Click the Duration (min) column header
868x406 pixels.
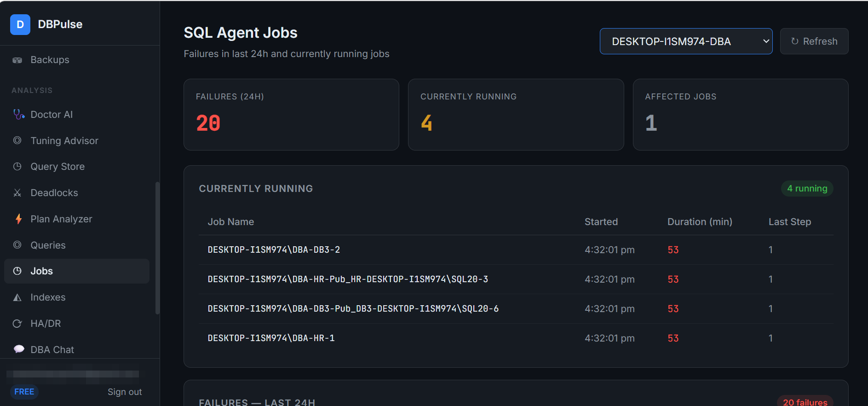click(700, 222)
